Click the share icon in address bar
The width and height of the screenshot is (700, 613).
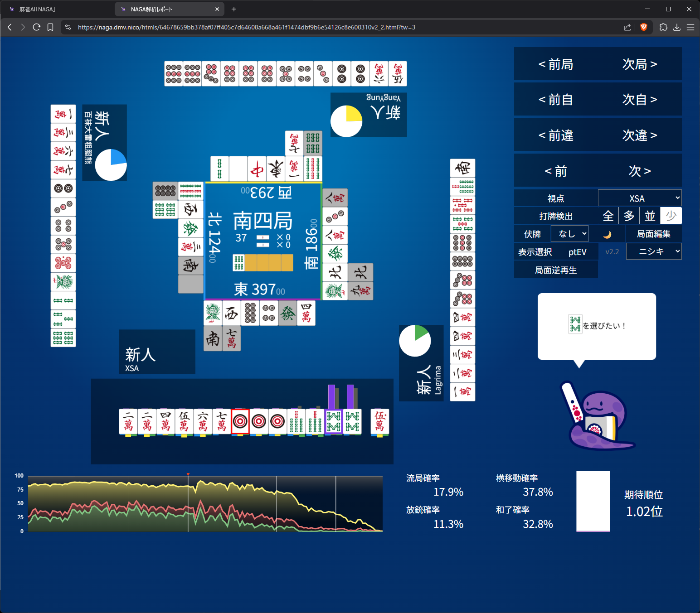[627, 27]
